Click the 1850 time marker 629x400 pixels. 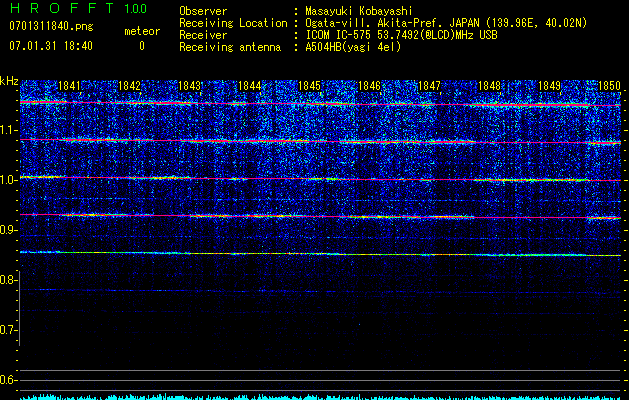click(609, 87)
